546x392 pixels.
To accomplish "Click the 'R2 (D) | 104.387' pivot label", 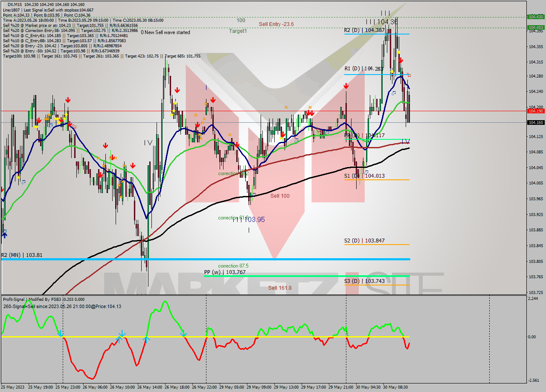I will click(x=365, y=30).
